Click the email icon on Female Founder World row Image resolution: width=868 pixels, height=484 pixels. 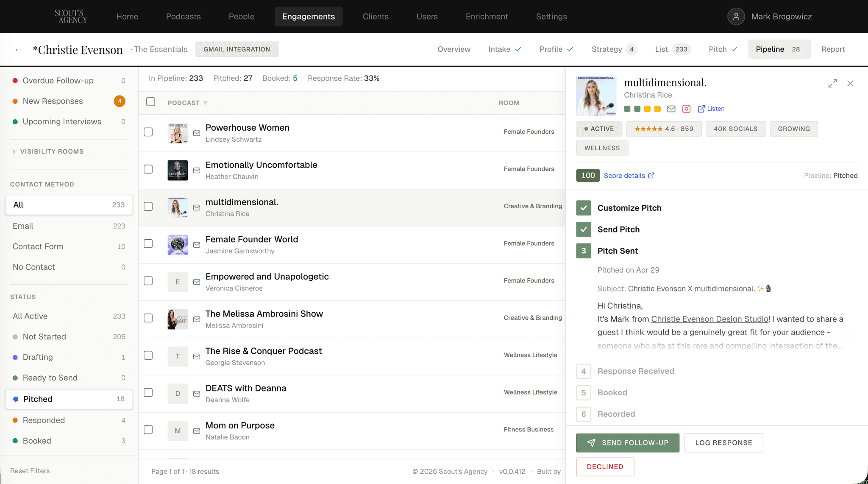[x=197, y=245]
